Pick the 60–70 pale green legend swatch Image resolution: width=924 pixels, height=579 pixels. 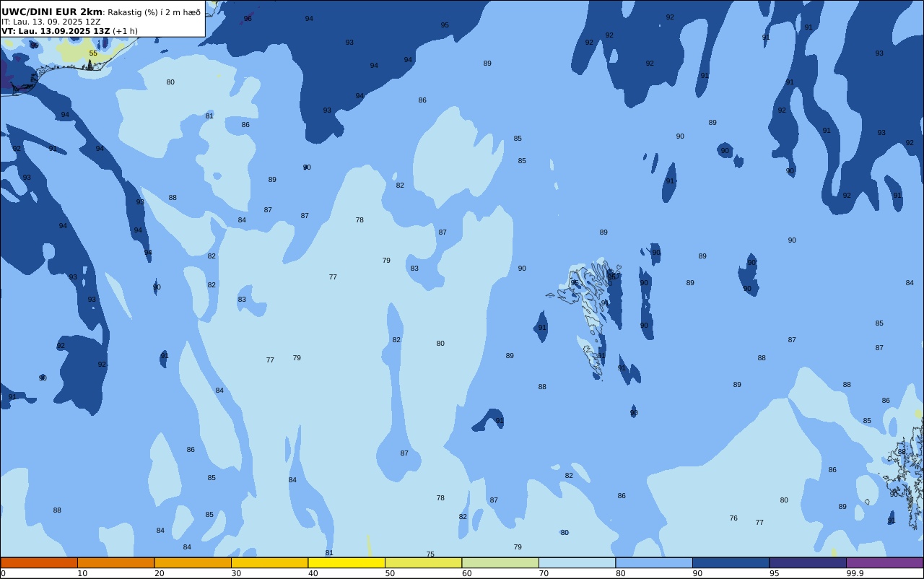coord(500,562)
